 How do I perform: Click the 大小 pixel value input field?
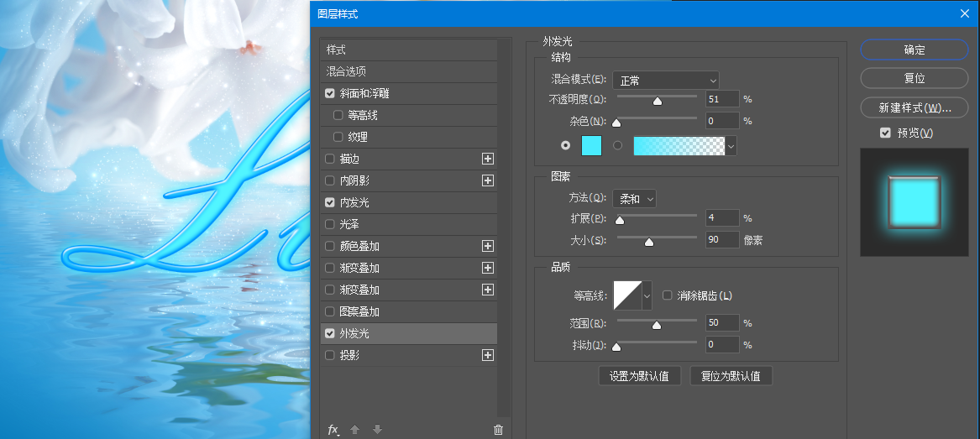[x=722, y=240]
